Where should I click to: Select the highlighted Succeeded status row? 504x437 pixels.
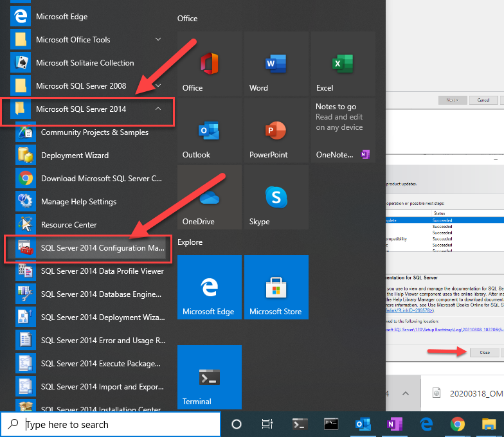445,220
